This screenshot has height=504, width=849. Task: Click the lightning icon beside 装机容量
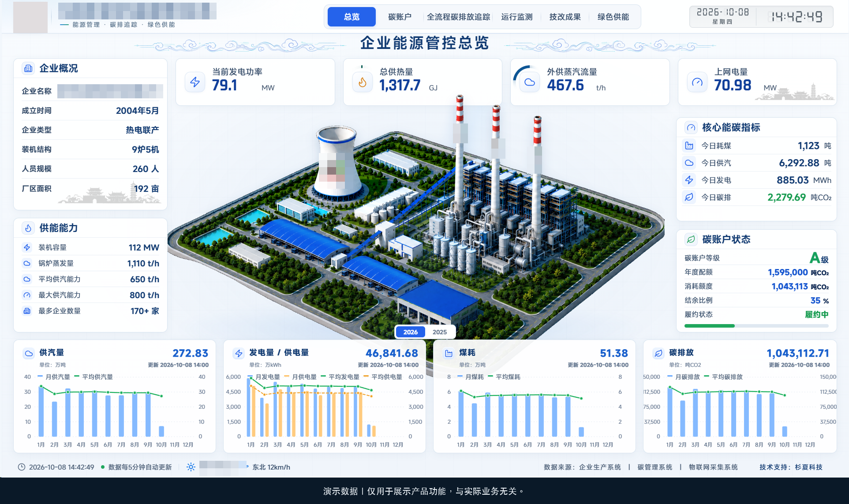tap(27, 247)
